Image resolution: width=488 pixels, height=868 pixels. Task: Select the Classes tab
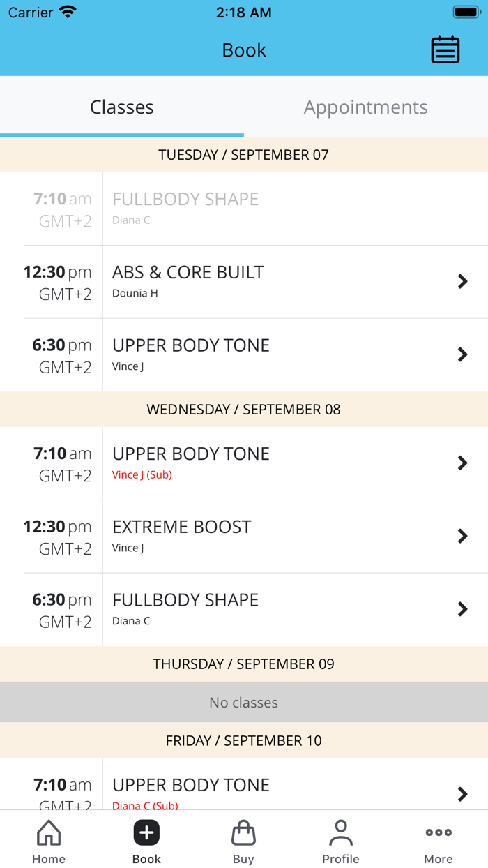(121, 107)
